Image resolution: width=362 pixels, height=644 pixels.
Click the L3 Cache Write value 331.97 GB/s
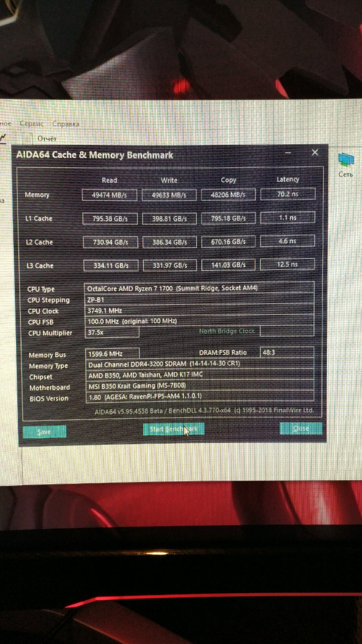coord(170,265)
